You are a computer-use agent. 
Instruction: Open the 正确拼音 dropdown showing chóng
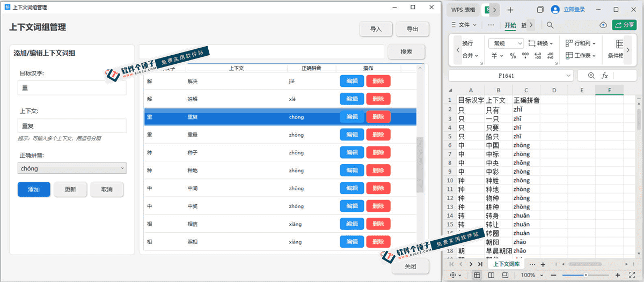click(x=72, y=168)
